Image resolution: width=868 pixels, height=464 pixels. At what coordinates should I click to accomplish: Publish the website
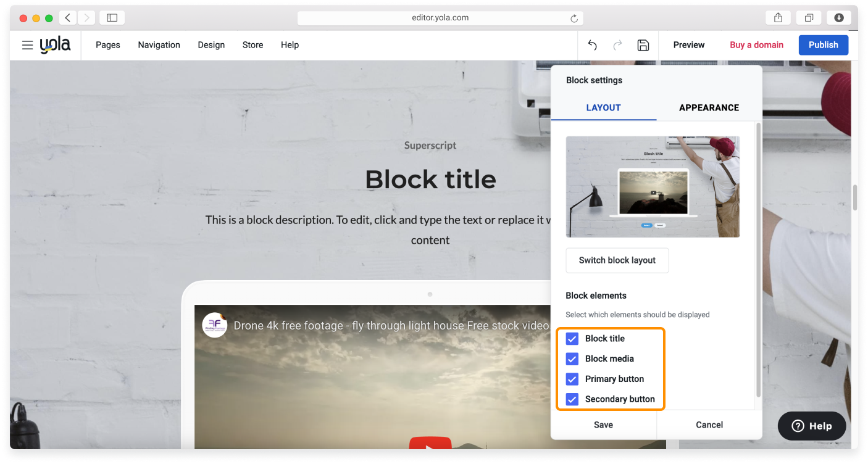tap(823, 44)
